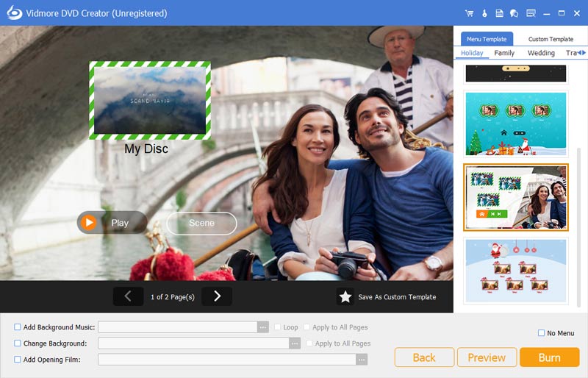Click the orange Burn button

(x=549, y=357)
